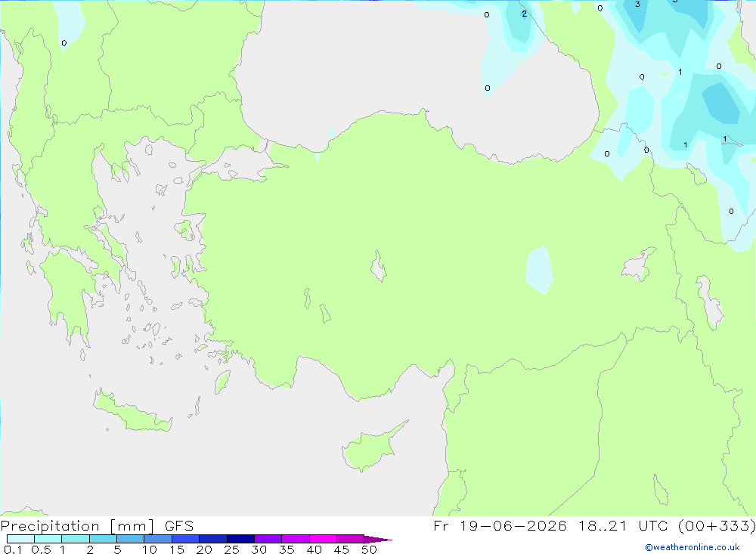Image resolution: width=756 pixels, height=554 pixels.
Task: Pick the 10–15 mm blue legend swatch
Action: (x=158, y=539)
